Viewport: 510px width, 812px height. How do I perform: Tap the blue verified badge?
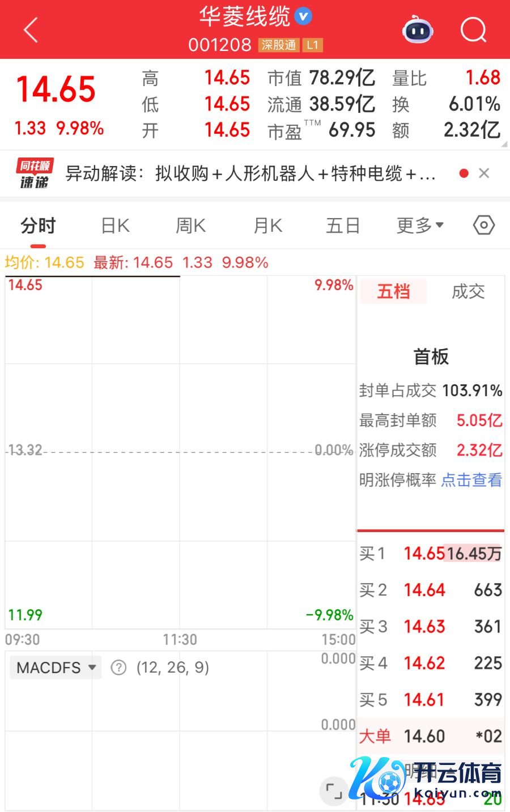tap(304, 16)
